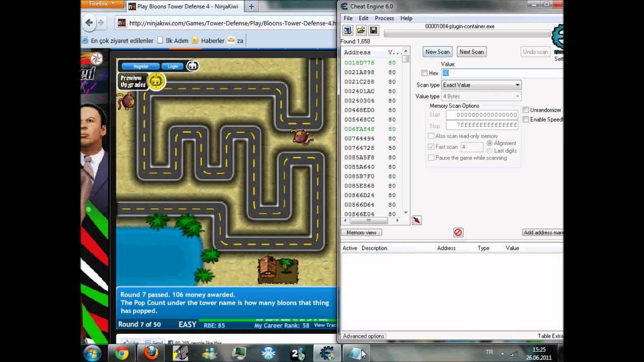
Task: Open Windows Live Messenger taskbar icon
Action: pos(209,353)
